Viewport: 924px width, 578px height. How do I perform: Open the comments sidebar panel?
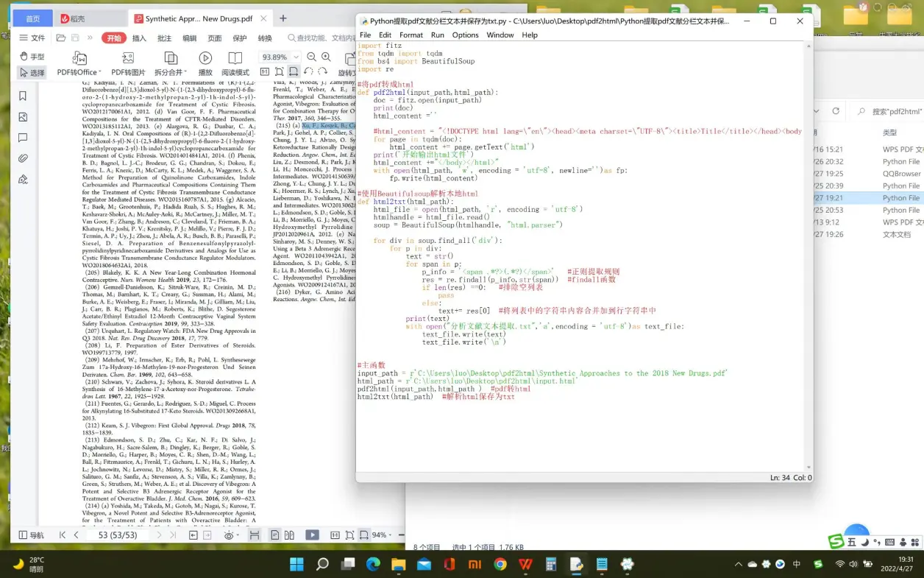(23, 138)
